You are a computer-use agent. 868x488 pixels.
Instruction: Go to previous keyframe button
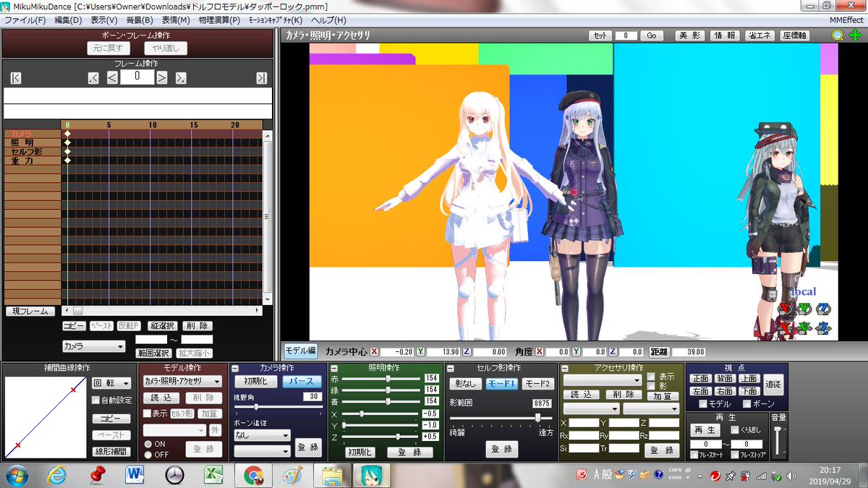[93, 78]
